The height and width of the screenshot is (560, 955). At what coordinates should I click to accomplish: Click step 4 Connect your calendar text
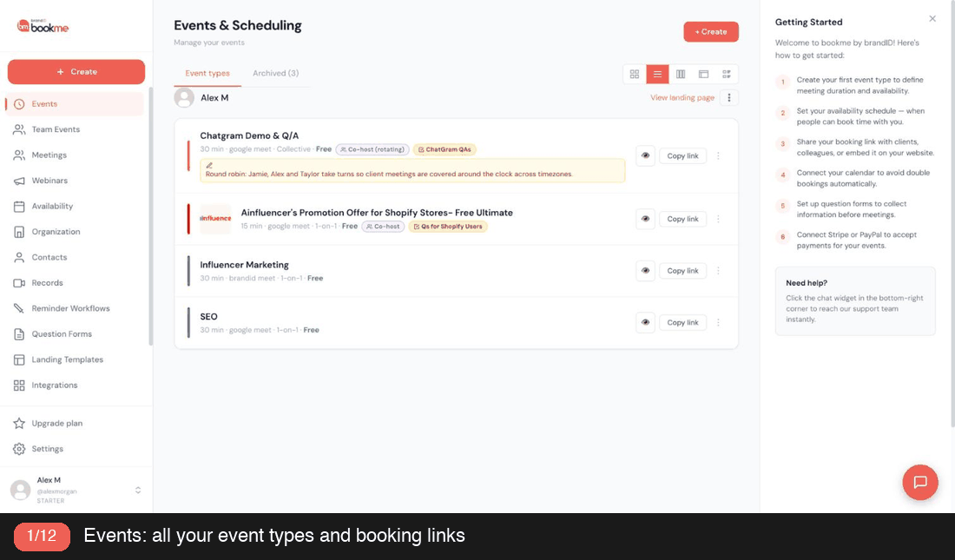click(x=863, y=179)
